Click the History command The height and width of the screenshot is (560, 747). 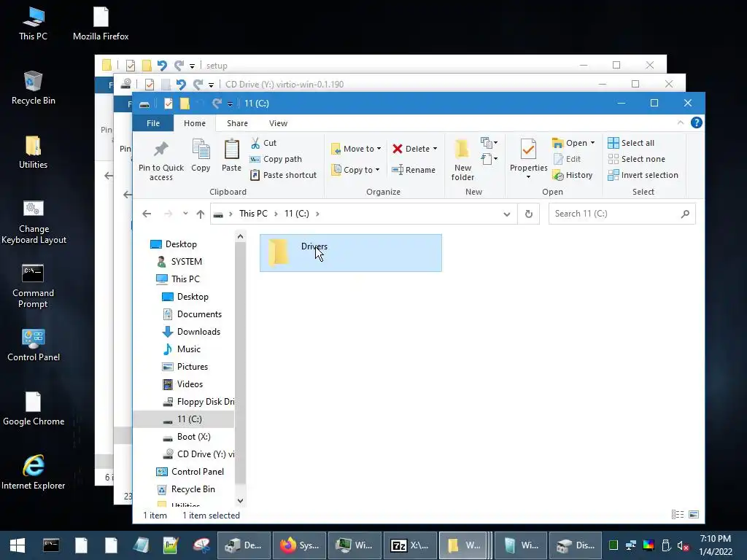(x=573, y=175)
